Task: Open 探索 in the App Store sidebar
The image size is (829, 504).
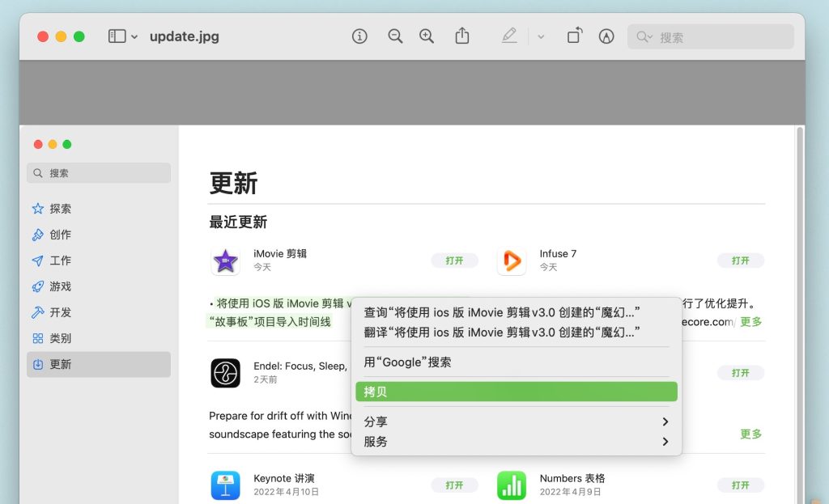Action: click(99, 209)
